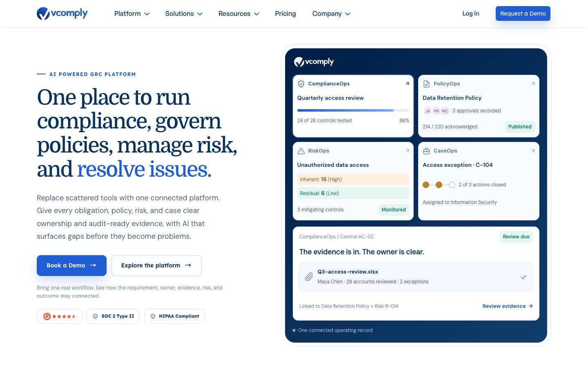
Task: Click the Inherent: 16 (High) risk row
Action: coord(353,179)
